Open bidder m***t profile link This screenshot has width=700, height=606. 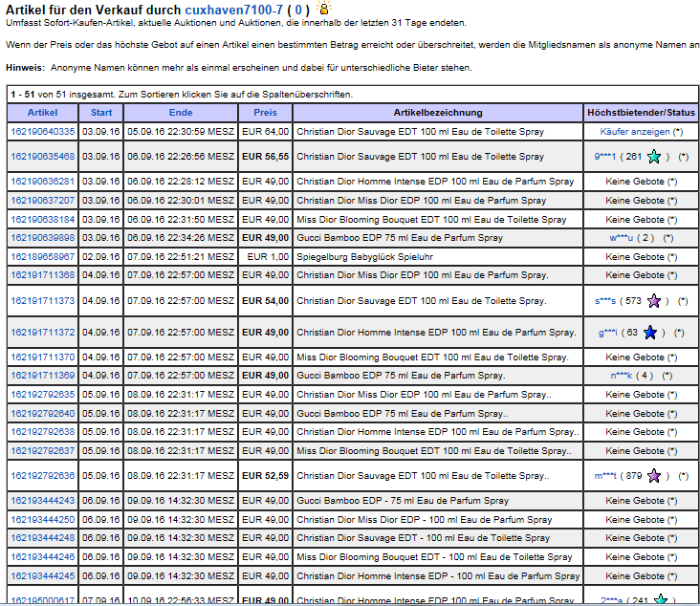[x=605, y=476]
